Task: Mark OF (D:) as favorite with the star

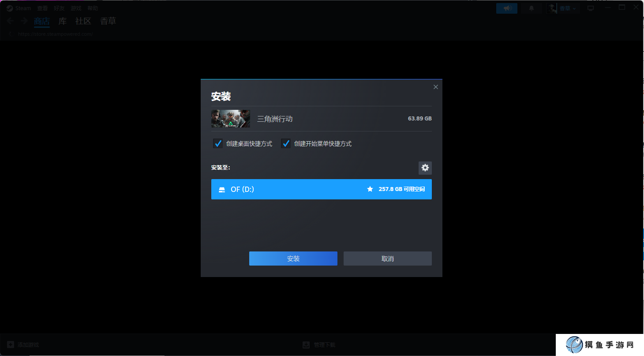Action: (370, 189)
